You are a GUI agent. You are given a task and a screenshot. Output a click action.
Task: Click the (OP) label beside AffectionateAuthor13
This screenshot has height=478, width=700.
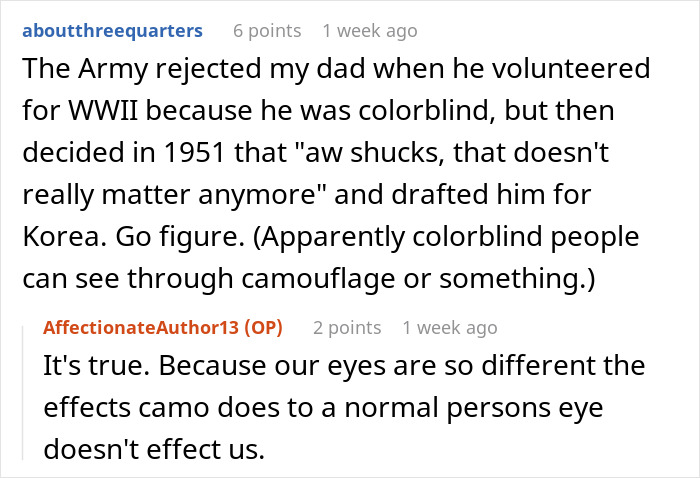tap(263, 328)
